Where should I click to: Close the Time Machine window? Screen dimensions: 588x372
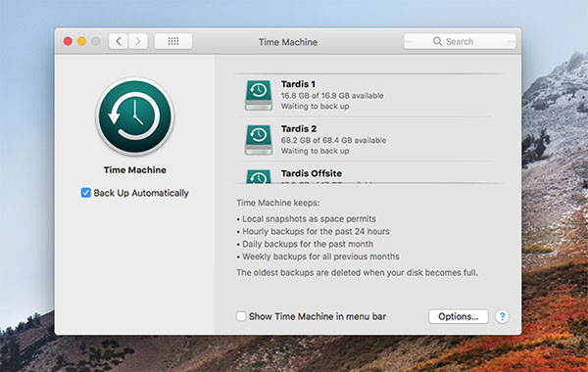[x=68, y=41]
